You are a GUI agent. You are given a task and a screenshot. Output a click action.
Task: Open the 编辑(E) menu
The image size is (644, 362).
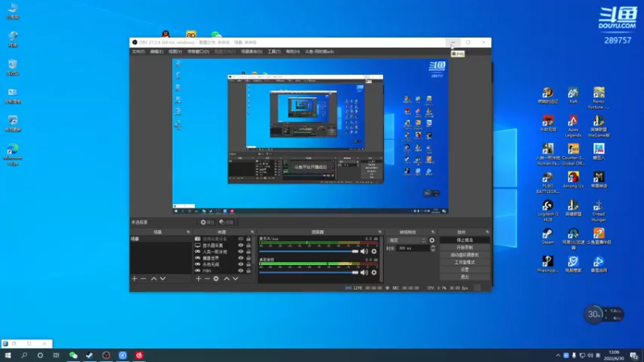[156, 51]
